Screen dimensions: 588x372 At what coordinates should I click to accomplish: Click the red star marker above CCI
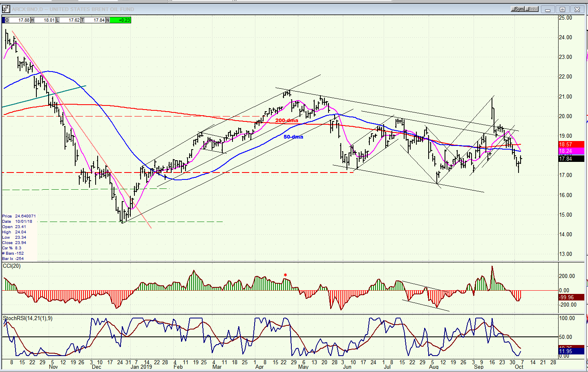[285, 275]
